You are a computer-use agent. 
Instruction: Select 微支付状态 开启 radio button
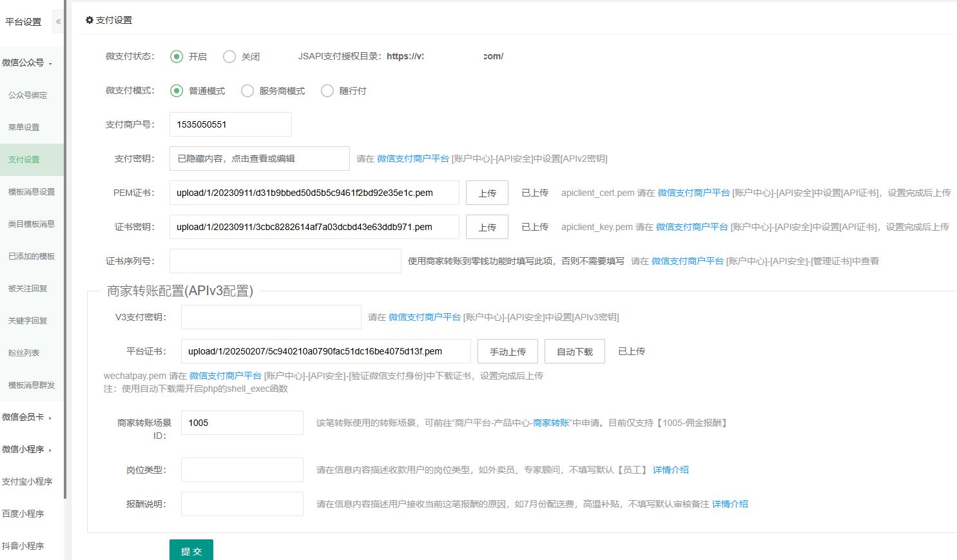click(x=177, y=57)
